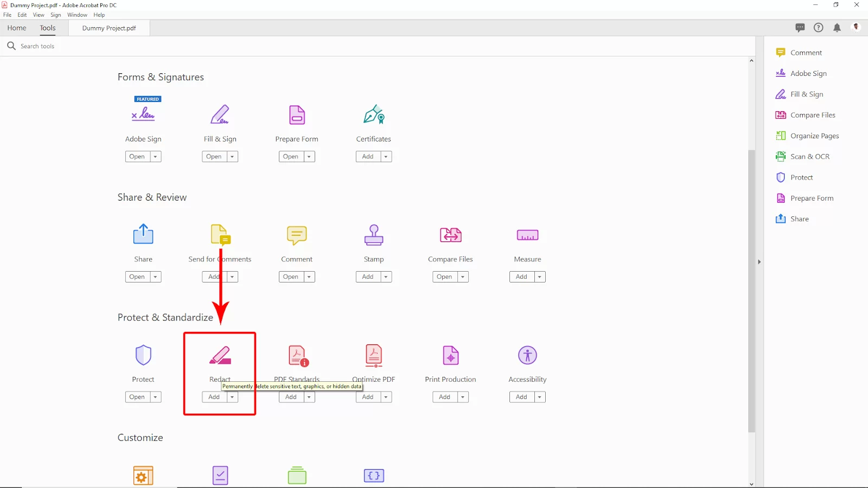Select the Optimize PDF icon
This screenshot has width=868, height=488.
pos(374,356)
